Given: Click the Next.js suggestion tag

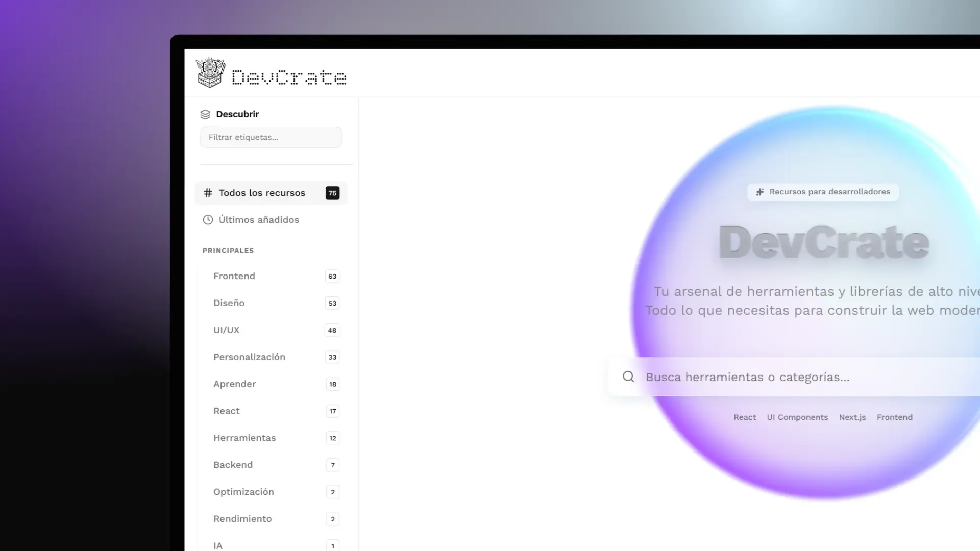Looking at the screenshot, I should point(852,417).
